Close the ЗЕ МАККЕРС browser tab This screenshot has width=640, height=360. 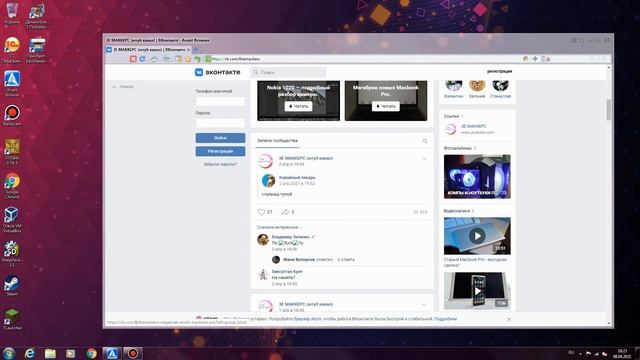[x=188, y=49]
